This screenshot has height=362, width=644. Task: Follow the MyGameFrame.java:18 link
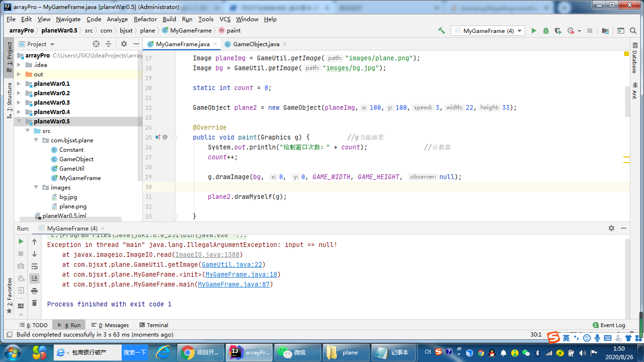[241, 275]
